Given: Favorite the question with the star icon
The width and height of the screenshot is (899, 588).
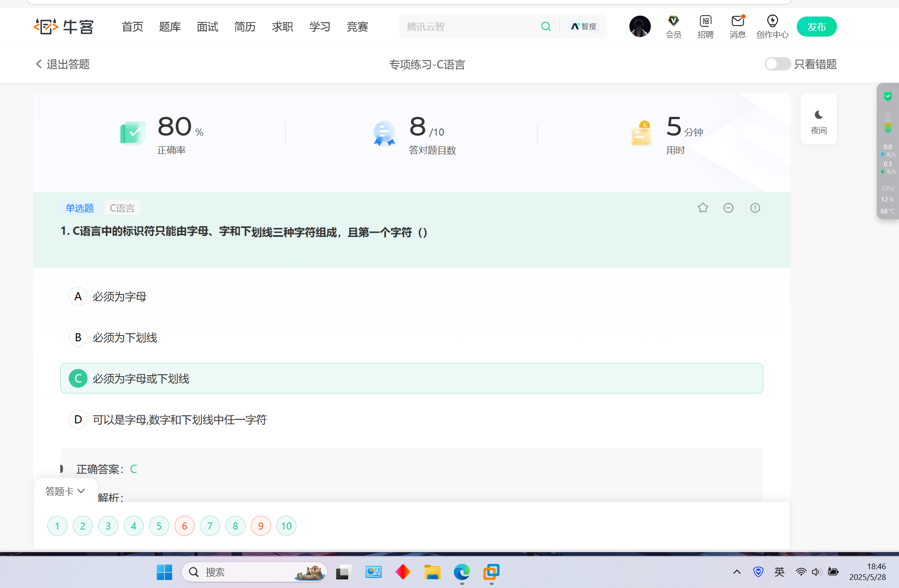Looking at the screenshot, I should pyautogui.click(x=703, y=208).
